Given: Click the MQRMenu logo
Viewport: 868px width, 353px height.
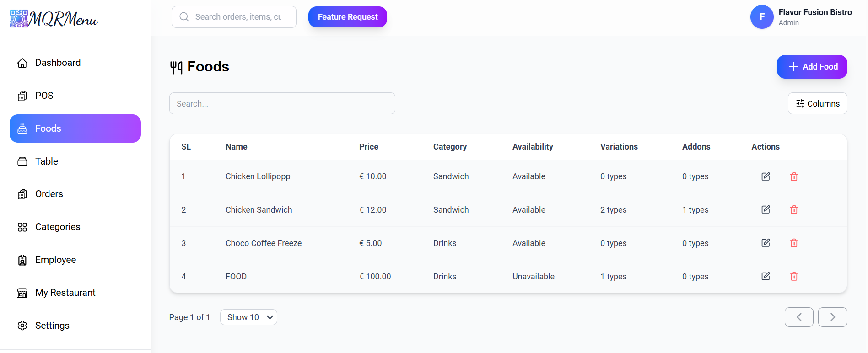Looking at the screenshot, I should [x=54, y=19].
